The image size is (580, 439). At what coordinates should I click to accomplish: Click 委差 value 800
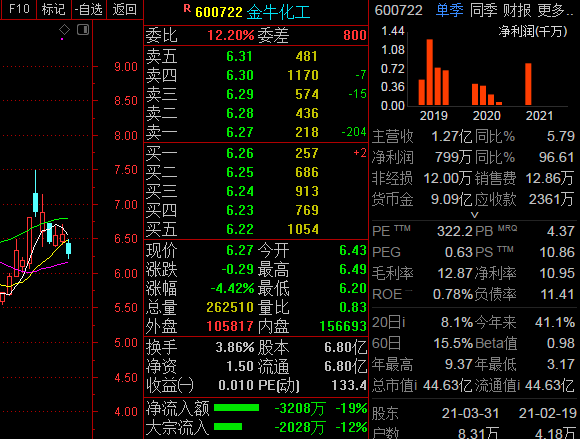click(355, 35)
